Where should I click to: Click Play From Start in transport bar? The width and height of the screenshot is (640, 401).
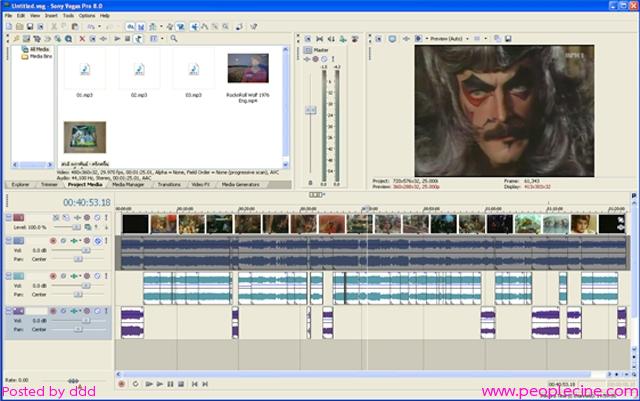pos(149,384)
